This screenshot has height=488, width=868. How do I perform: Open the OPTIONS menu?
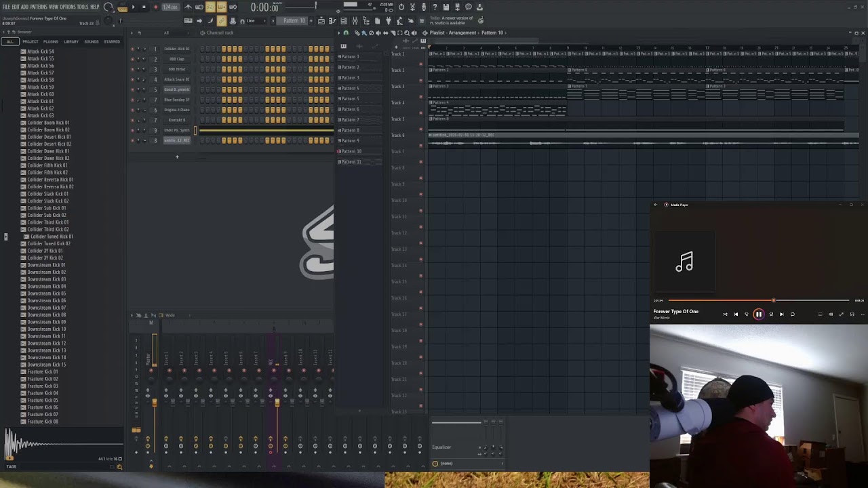(68, 7)
